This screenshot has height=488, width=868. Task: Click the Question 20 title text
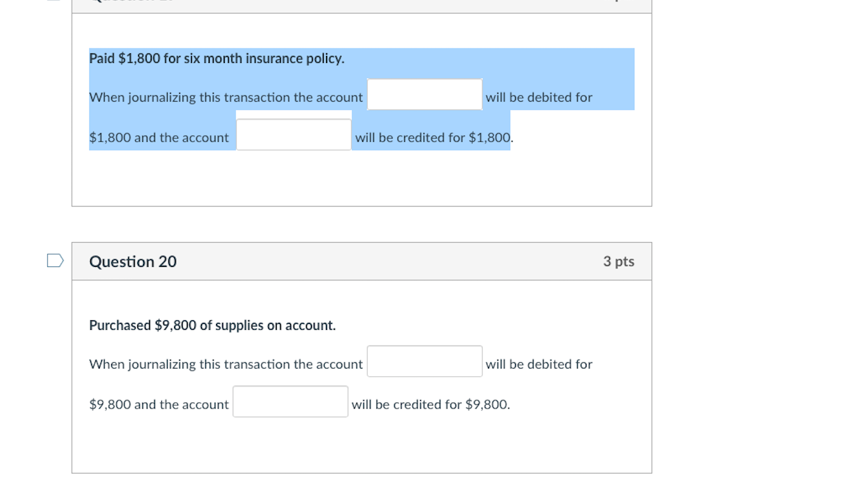[132, 261]
